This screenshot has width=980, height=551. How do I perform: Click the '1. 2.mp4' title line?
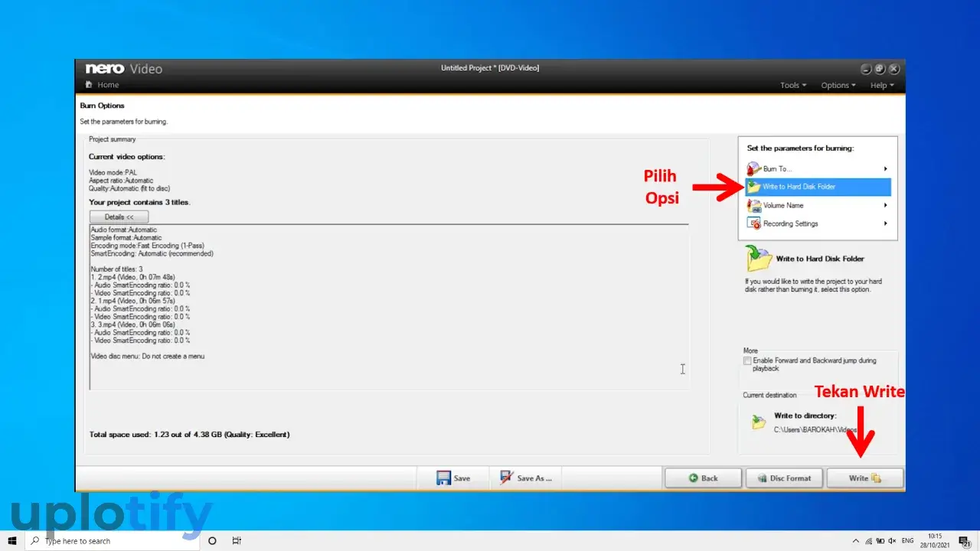133,277
